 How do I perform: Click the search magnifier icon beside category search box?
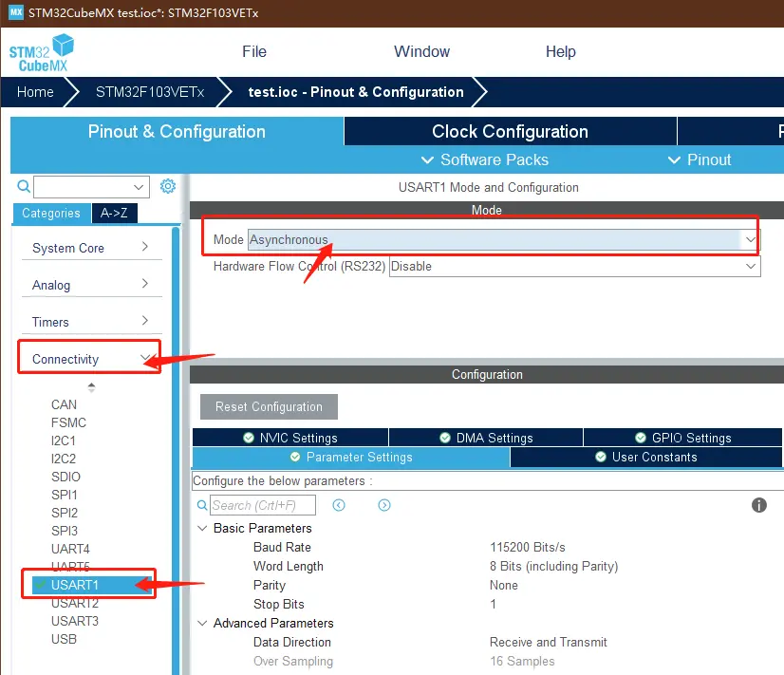pyautogui.click(x=24, y=186)
